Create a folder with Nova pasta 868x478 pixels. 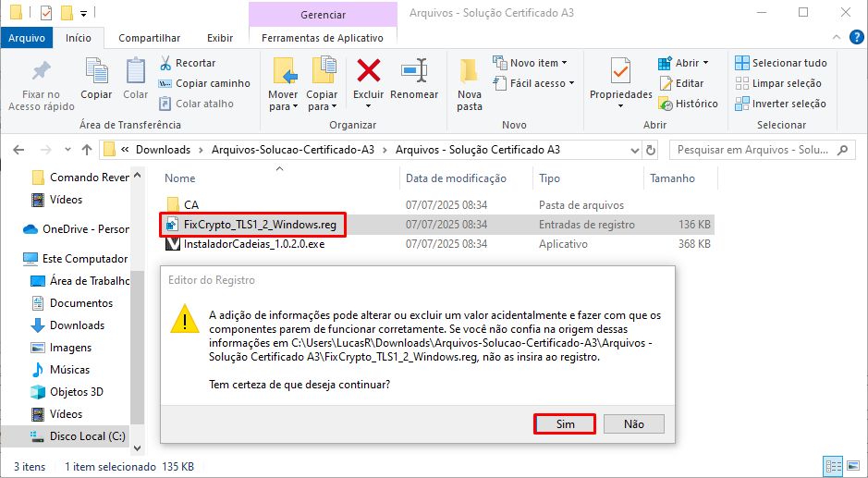[470, 83]
